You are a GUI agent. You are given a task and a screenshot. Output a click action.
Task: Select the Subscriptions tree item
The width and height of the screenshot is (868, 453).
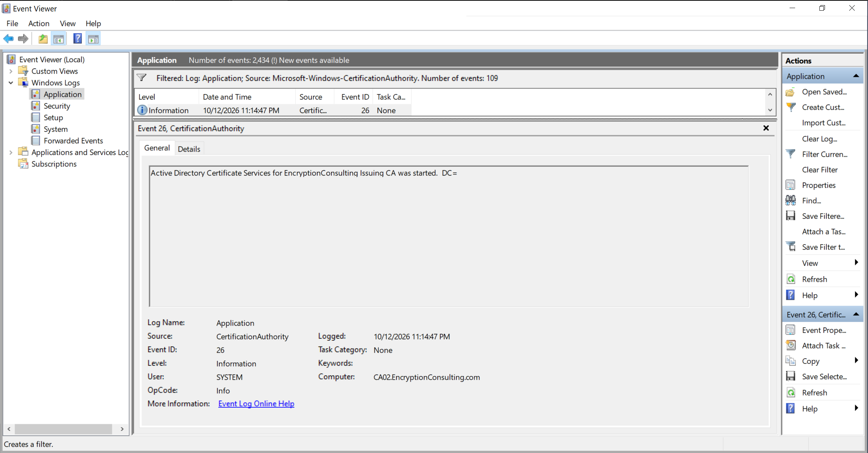pyautogui.click(x=54, y=164)
